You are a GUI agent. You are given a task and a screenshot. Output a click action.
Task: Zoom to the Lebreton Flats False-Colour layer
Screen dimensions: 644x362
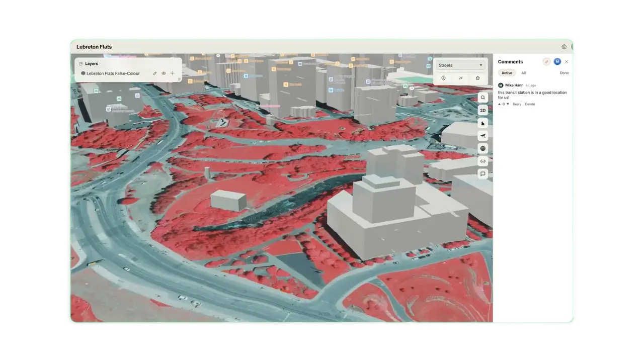pos(173,73)
